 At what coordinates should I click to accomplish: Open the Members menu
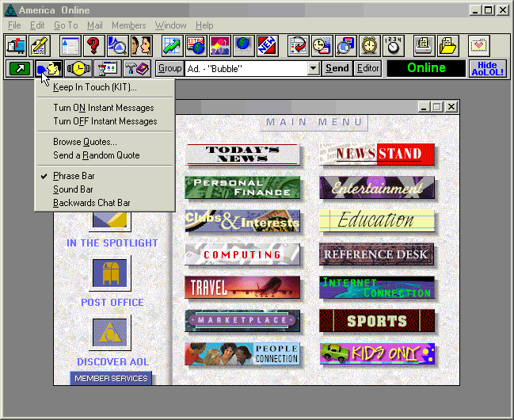128,25
